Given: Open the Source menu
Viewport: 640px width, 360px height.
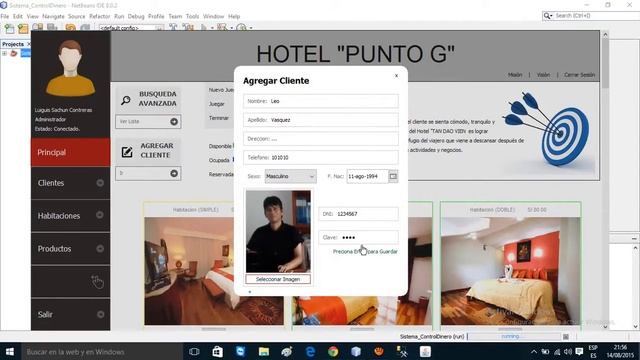Looking at the screenshot, I should point(76,16).
